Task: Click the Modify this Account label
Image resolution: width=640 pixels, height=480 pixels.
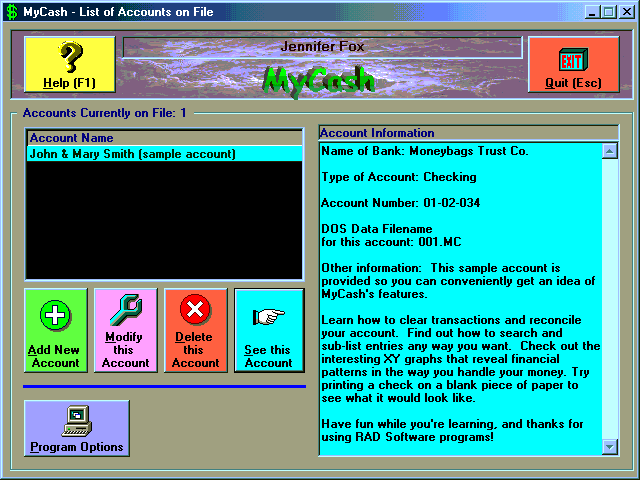Action: (125, 350)
